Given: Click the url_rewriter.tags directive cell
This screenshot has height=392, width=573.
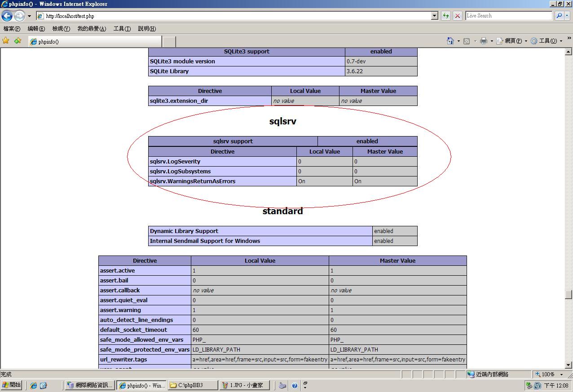Looking at the screenshot, I should pos(145,360).
